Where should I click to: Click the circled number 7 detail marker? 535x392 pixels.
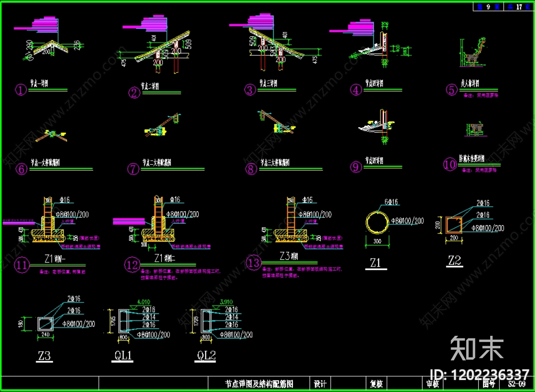133,169
